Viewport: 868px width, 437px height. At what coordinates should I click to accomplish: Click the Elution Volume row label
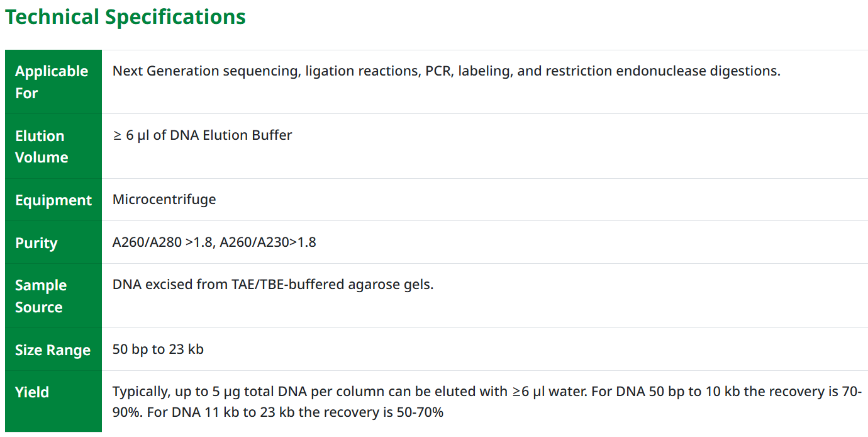pyautogui.click(x=42, y=147)
